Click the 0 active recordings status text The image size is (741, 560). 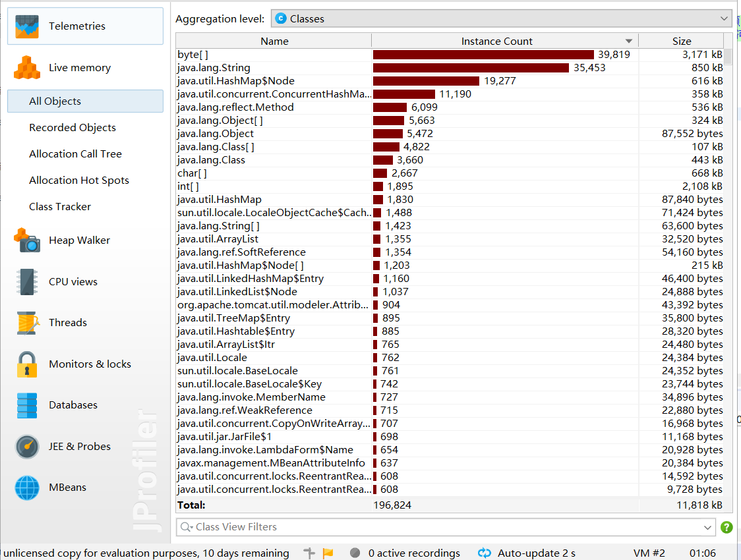[414, 553]
